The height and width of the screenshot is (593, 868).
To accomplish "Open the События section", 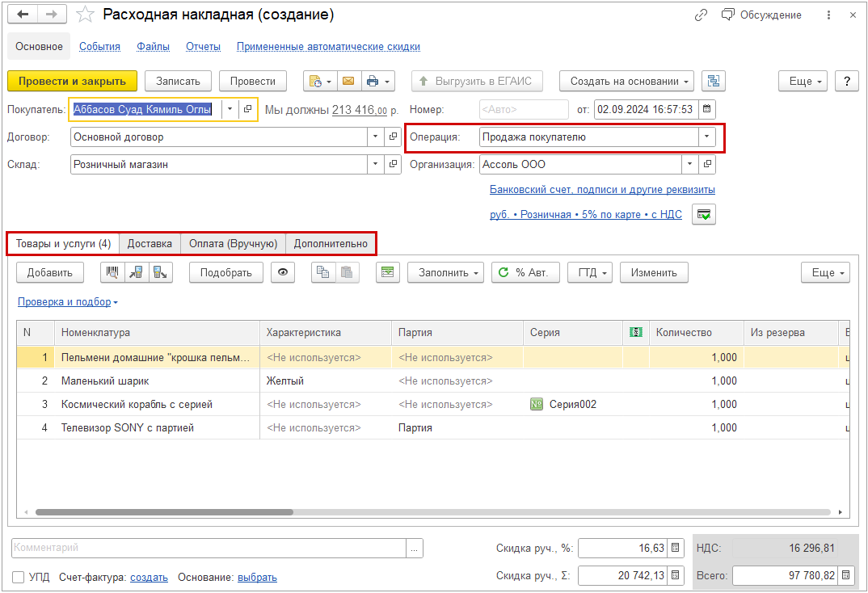I will pos(99,47).
